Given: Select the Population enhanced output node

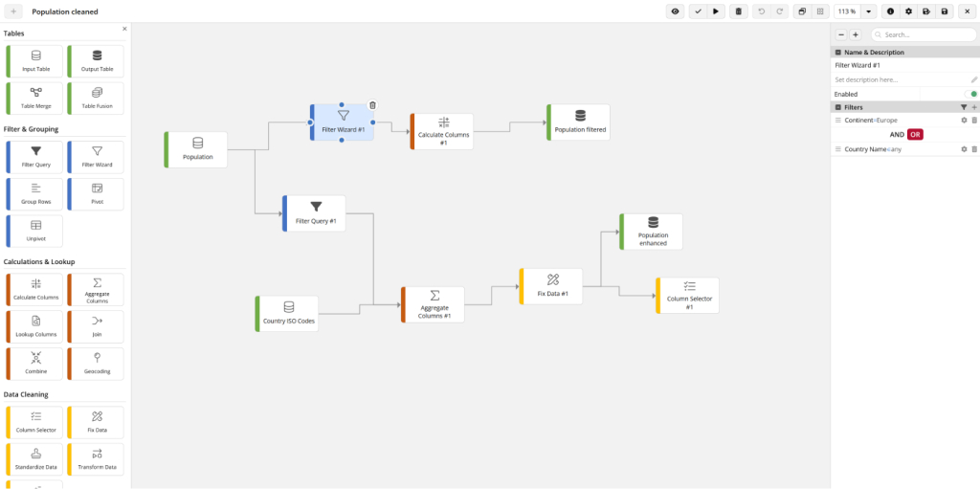Looking at the screenshot, I should [x=651, y=232].
